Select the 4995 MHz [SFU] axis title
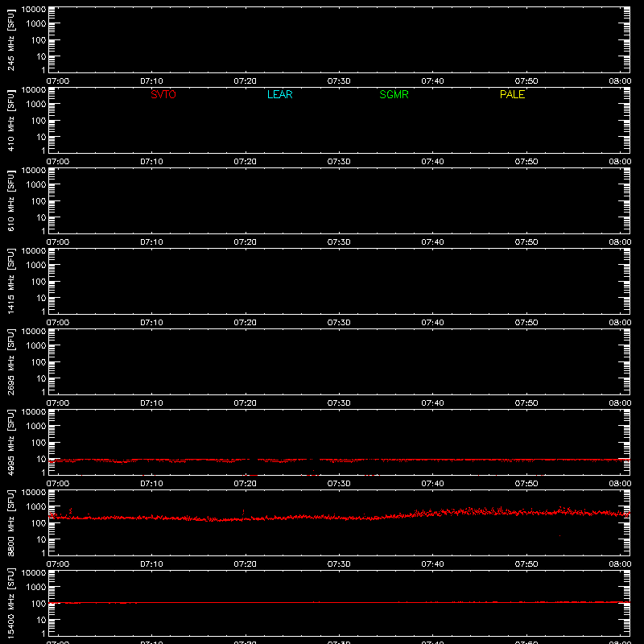The width and height of the screenshot is (644, 644). [x=10, y=442]
